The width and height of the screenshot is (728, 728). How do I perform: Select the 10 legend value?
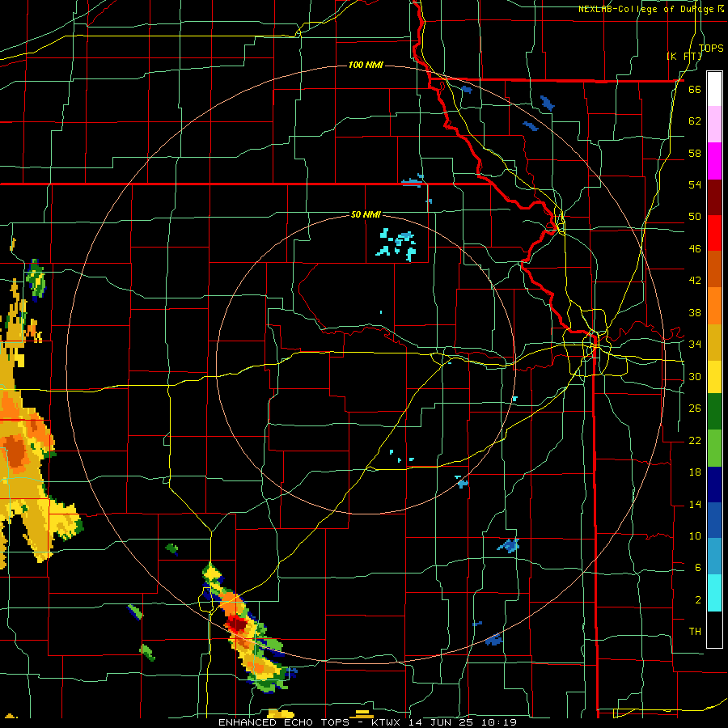point(695,536)
